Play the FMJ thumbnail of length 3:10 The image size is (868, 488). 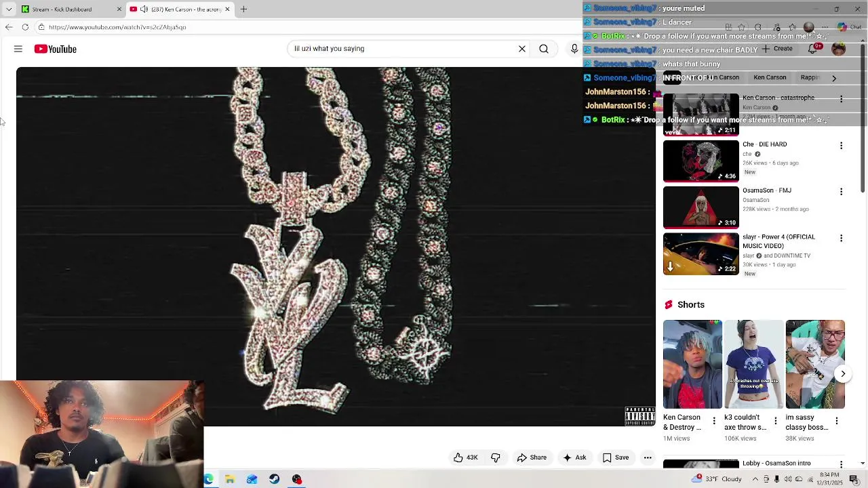click(x=701, y=207)
